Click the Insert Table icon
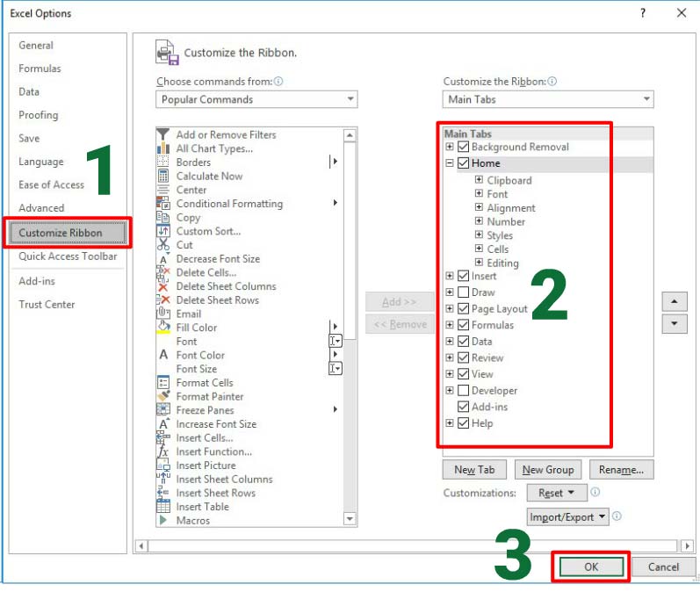 tap(163, 507)
